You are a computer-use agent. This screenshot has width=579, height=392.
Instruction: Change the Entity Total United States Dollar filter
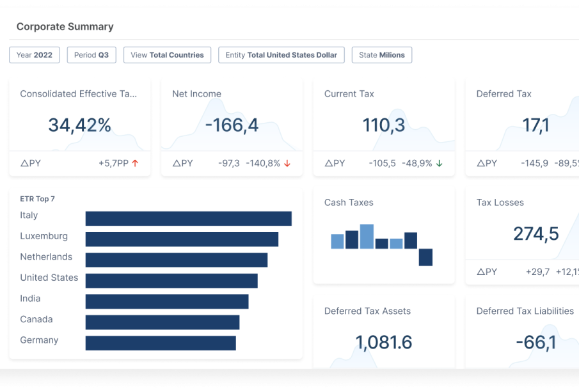(x=281, y=55)
